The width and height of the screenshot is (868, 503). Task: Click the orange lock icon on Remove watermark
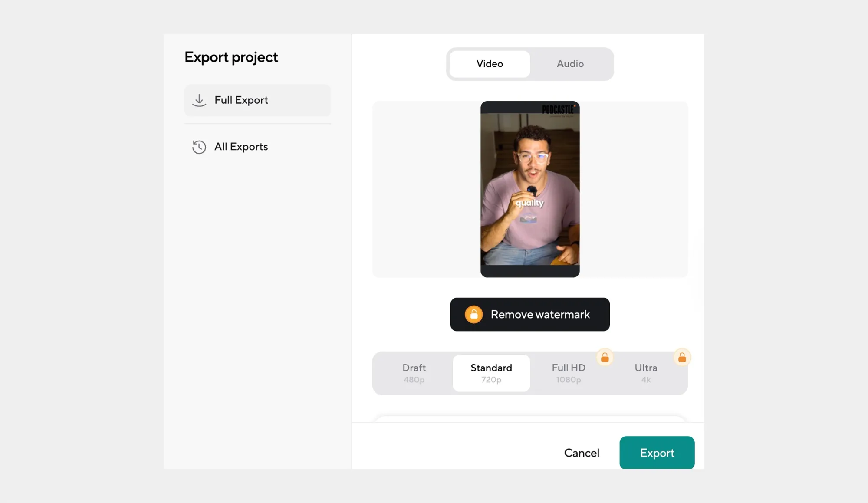pyautogui.click(x=473, y=315)
